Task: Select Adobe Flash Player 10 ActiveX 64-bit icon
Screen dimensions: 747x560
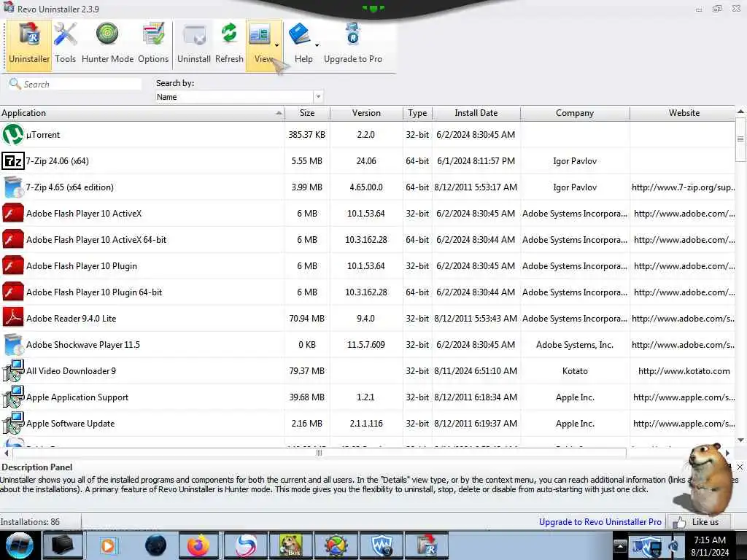Action: coord(13,239)
